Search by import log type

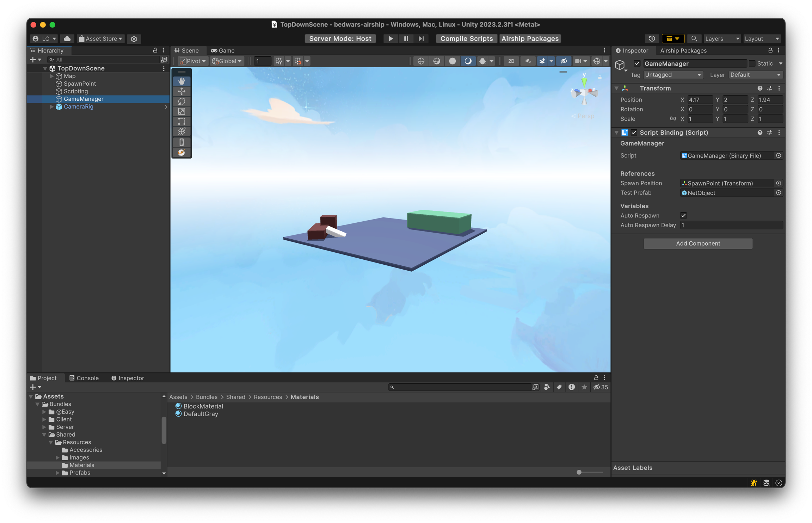pyautogui.click(x=572, y=387)
